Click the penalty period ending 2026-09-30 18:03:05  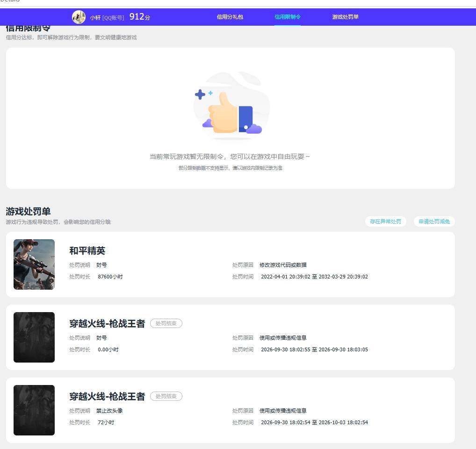(315, 349)
